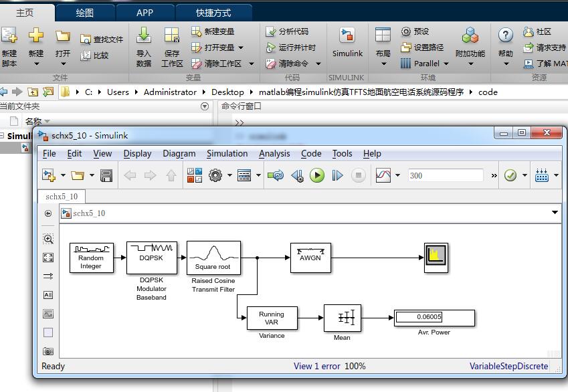568x392 pixels.
Task: Click the Step Forward button in Simulink toolbar
Action: point(337,176)
